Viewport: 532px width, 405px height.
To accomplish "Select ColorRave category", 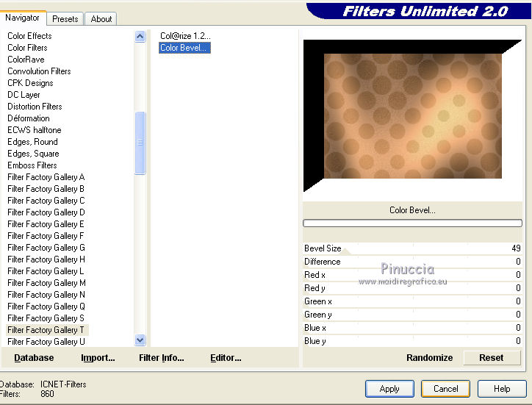I will click(26, 60).
